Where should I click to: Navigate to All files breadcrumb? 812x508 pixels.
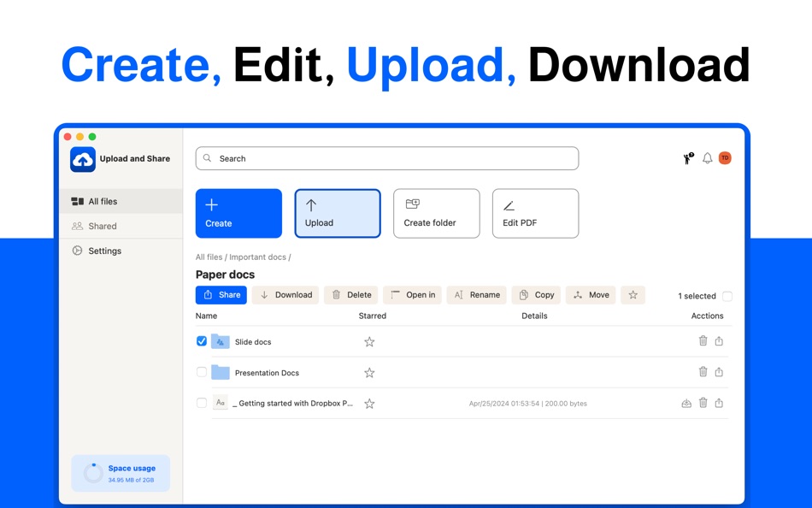(x=209, y=257)
